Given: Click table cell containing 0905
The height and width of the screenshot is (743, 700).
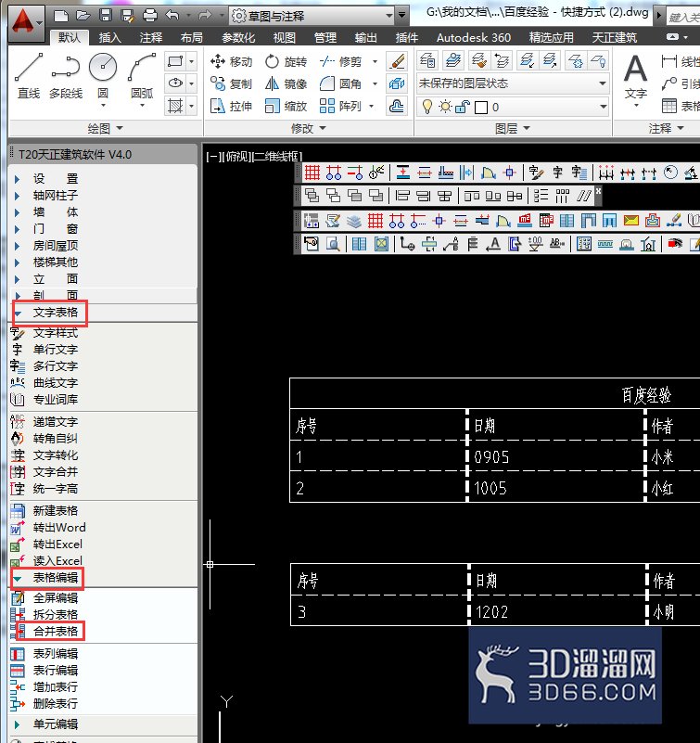Looking at the screenshot, I should (555, 456).
